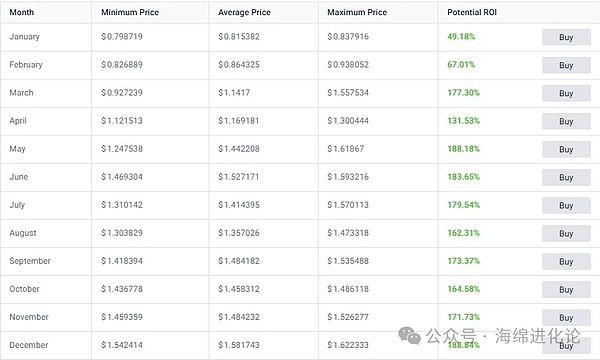Buy at the March predicted price
This screenshot has width=600, height=360.
pos(566,93)
